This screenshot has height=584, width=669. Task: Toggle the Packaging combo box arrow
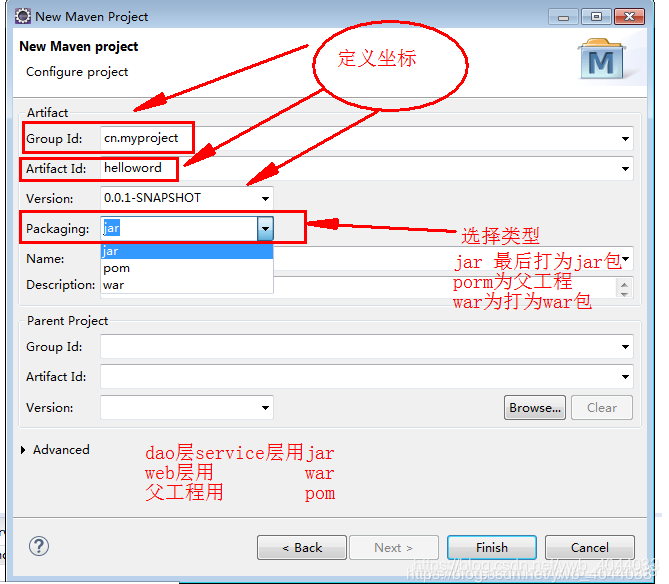click(x=265, y=229)
